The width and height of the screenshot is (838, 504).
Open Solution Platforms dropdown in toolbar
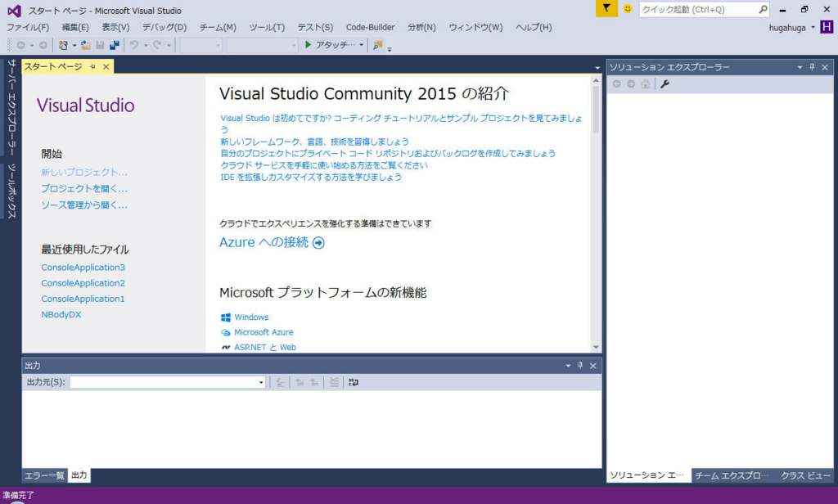point(262,46)
